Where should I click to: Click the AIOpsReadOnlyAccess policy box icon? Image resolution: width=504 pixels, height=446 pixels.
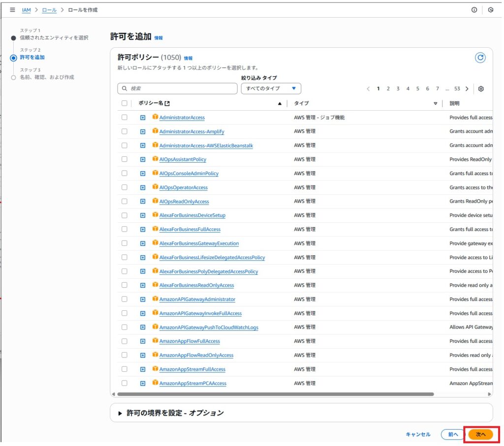(x=155, y=201)
